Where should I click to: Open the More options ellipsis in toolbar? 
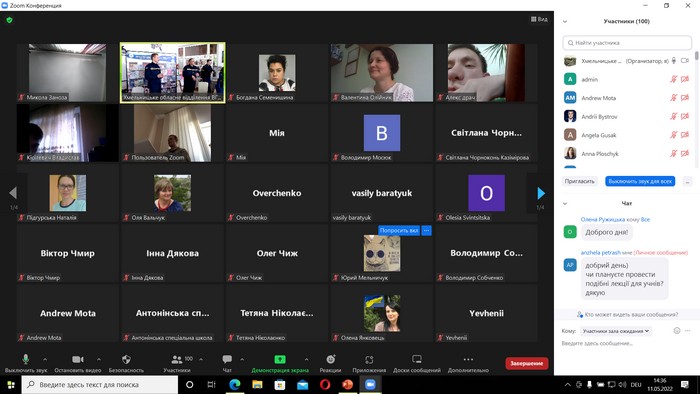click(468, 359)
